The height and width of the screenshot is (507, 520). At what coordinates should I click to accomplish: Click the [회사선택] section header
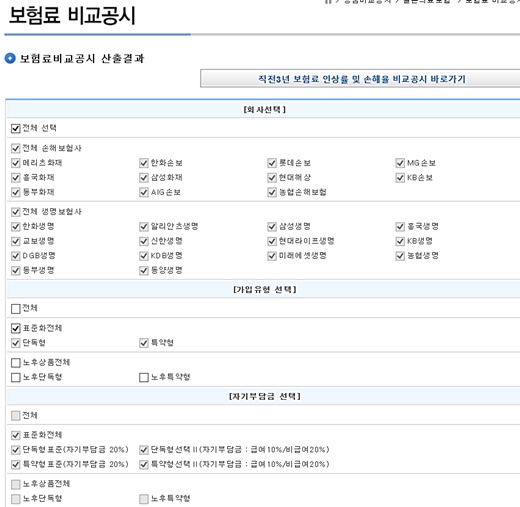click(x=265, y=110)
